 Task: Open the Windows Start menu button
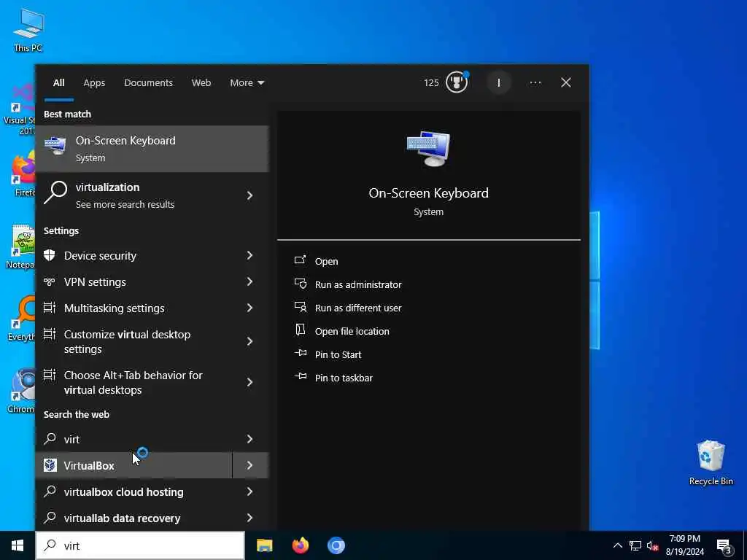point(18,545)
